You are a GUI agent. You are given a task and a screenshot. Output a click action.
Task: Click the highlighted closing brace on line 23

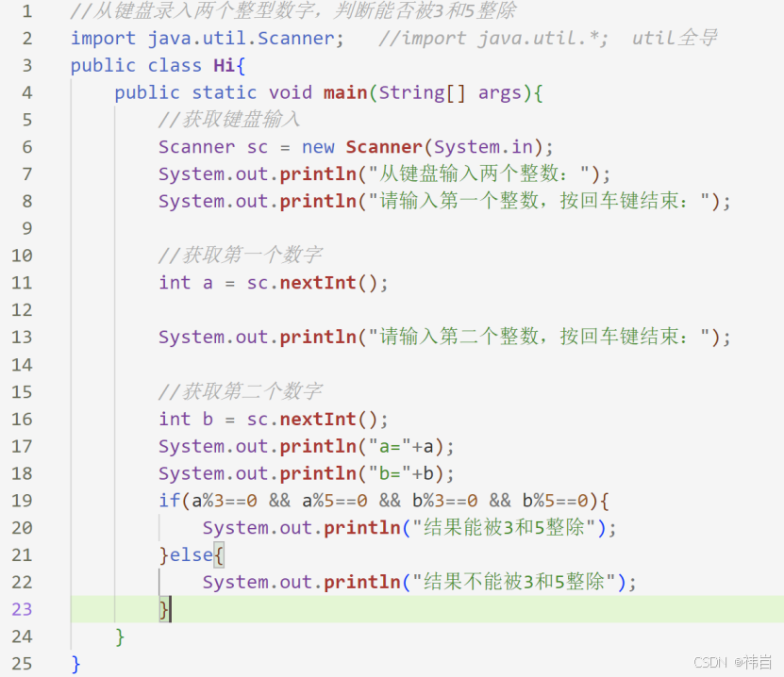pos(164,609)
